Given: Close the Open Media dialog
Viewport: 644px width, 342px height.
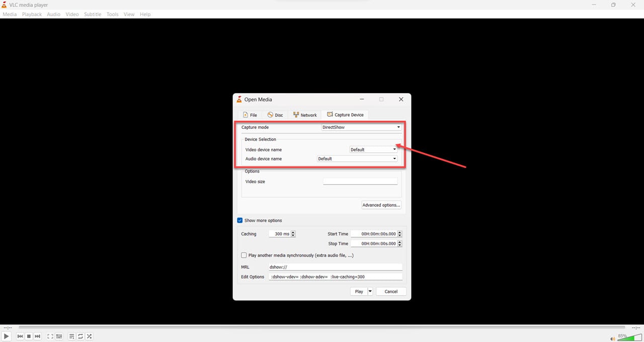Looking at the screenshot, I should [401, 99].
